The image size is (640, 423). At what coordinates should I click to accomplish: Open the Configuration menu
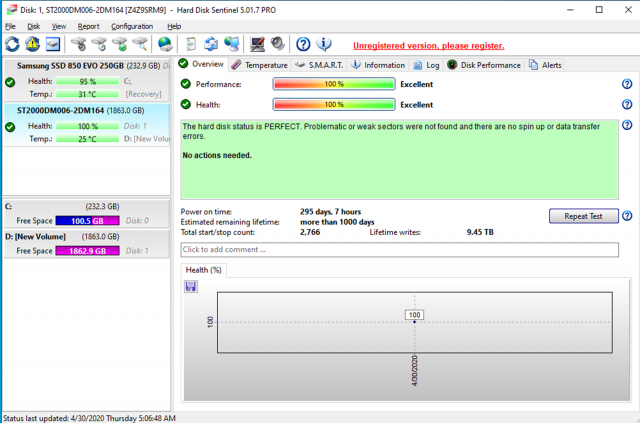coord(132,26)
